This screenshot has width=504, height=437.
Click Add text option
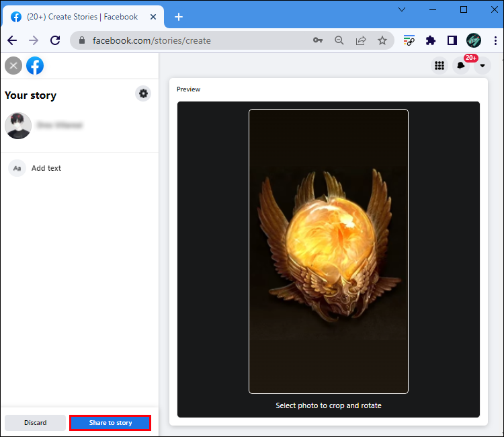[x=46, y=168]
